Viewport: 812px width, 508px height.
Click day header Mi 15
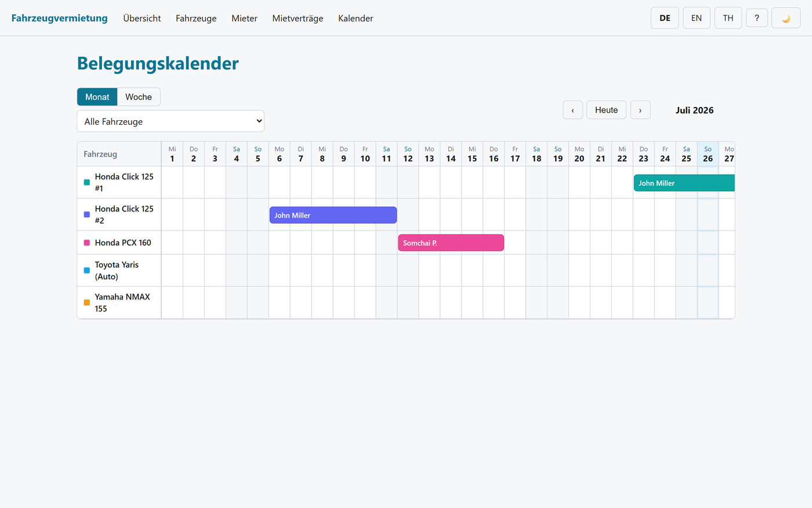pos(472,154)
